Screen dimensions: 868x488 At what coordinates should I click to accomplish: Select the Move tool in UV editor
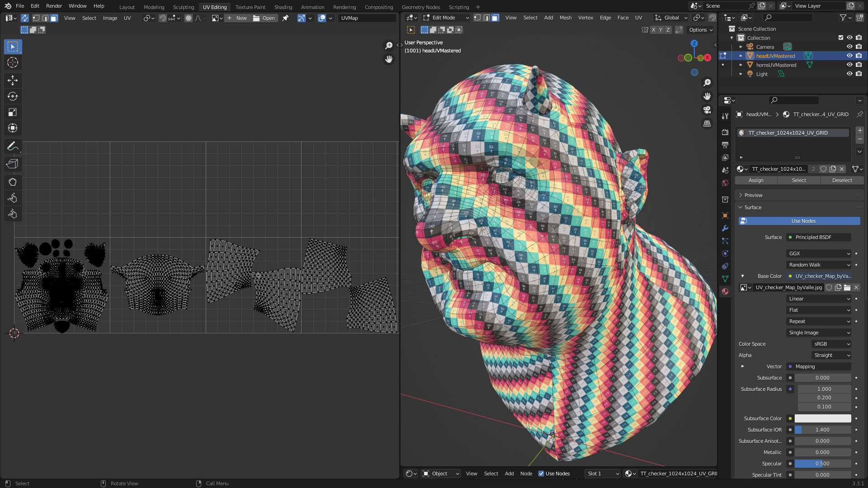(13, 80)
